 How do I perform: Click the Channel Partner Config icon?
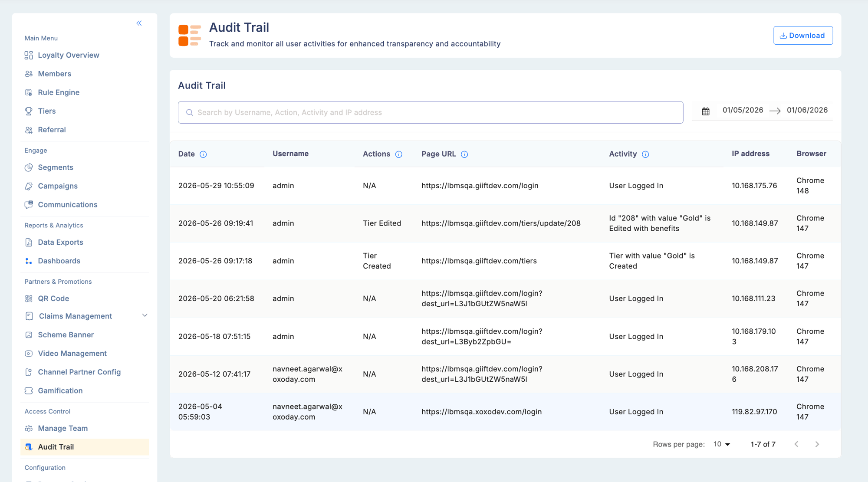(29, 372)
